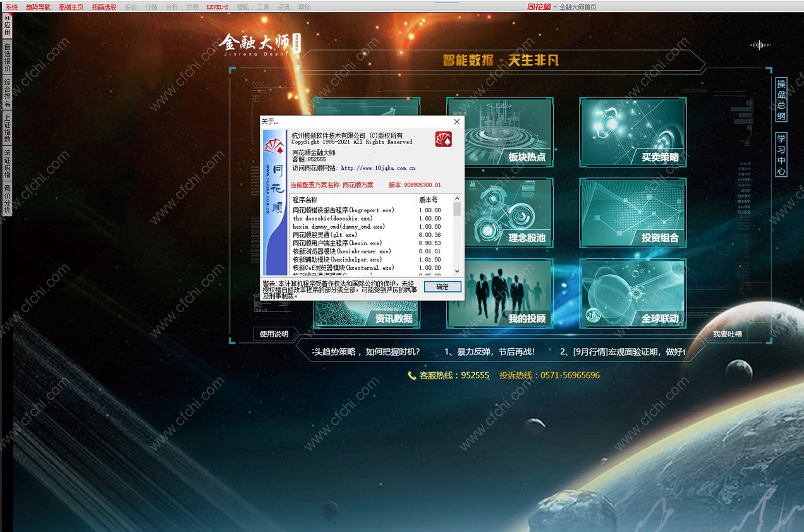Select the 应用 sidebar tab
Viewport: 804px width, 532px height.
(8, 26)
